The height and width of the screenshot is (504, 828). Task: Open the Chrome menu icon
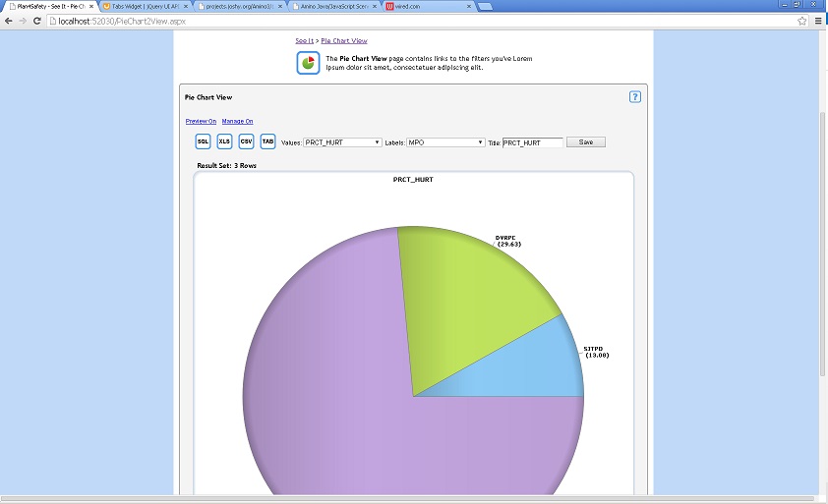818,21
